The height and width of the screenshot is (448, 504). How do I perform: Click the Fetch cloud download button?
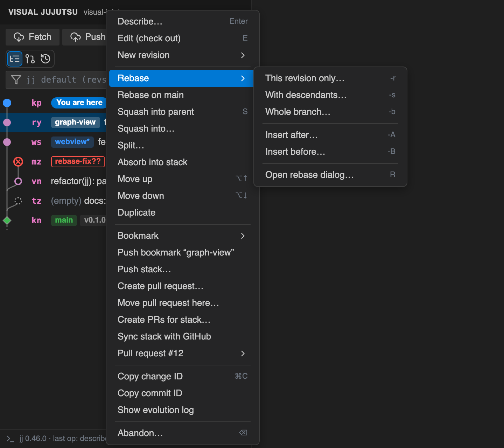pos(33,37)
